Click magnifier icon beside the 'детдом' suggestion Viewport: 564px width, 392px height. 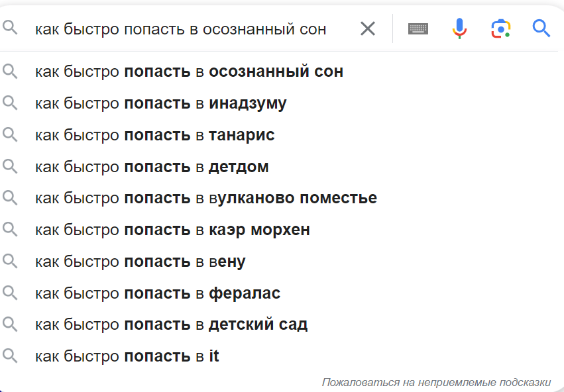[10, 166]
